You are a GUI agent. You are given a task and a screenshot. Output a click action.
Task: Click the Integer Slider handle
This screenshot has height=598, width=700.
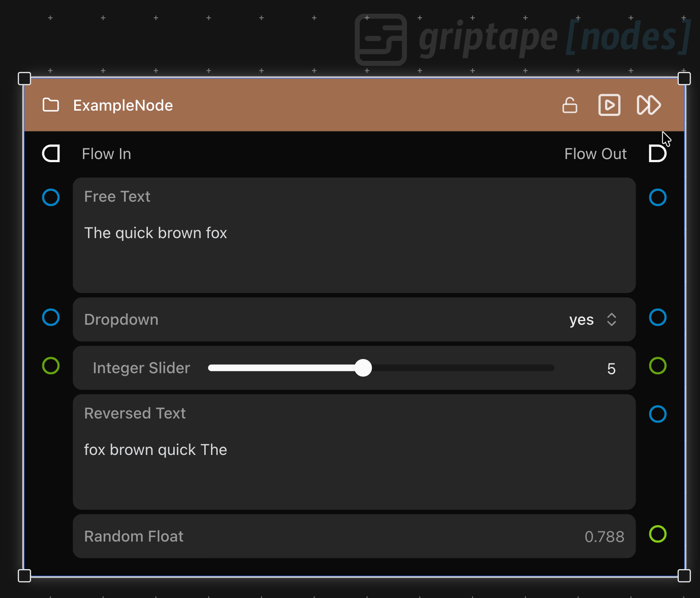point(363,368)
